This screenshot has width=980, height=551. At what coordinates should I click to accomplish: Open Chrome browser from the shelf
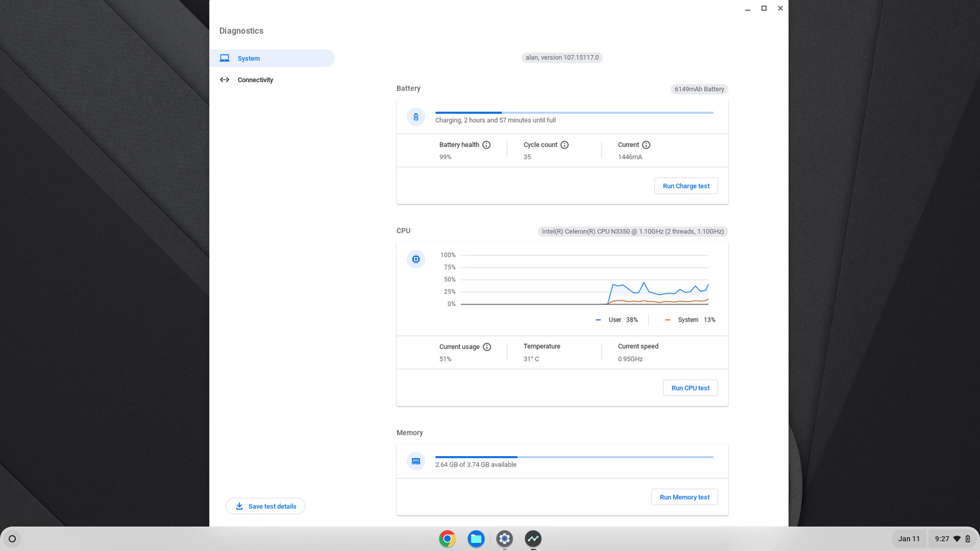point(447,539)
